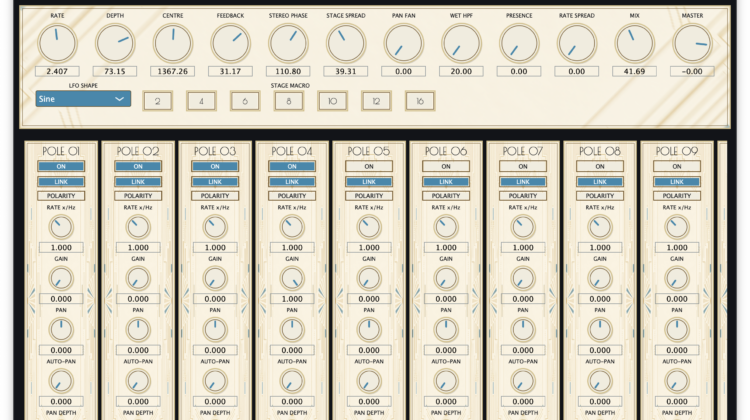750x420 pixels.
Task: Enable Pole 05 ON button
Action: (369, 166)
